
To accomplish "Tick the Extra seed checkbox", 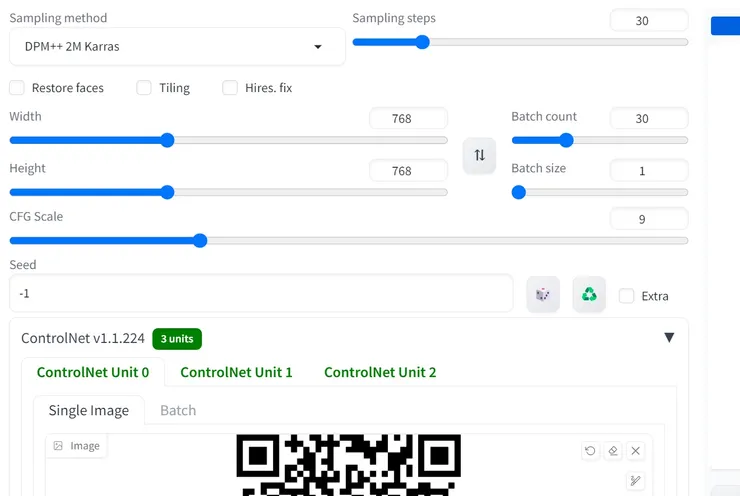I will click(626, 296).
